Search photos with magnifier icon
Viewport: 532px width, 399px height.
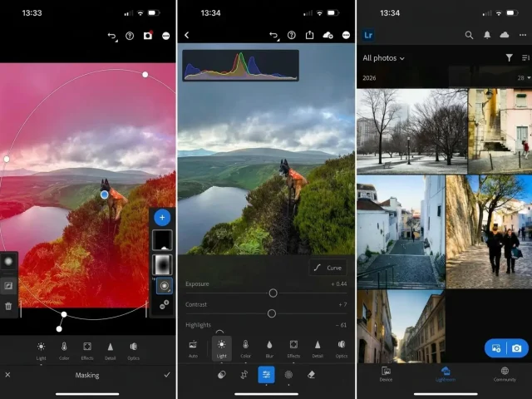469,35
